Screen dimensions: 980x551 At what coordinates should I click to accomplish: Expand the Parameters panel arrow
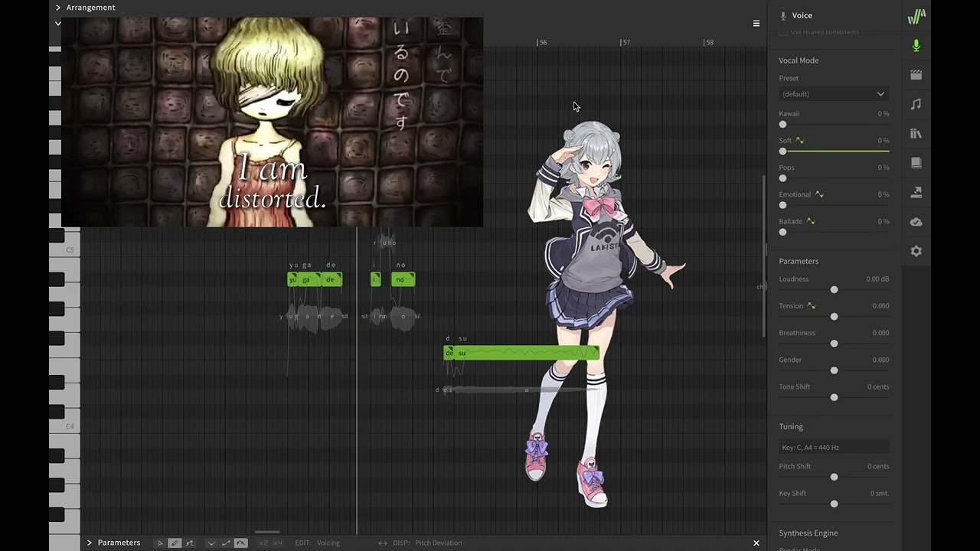pyautogui.click(x=90, y=543)
